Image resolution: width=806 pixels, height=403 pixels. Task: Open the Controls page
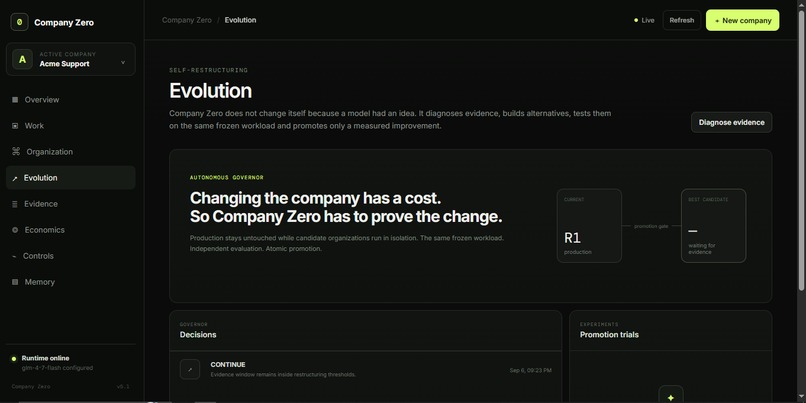pos(71,256)
